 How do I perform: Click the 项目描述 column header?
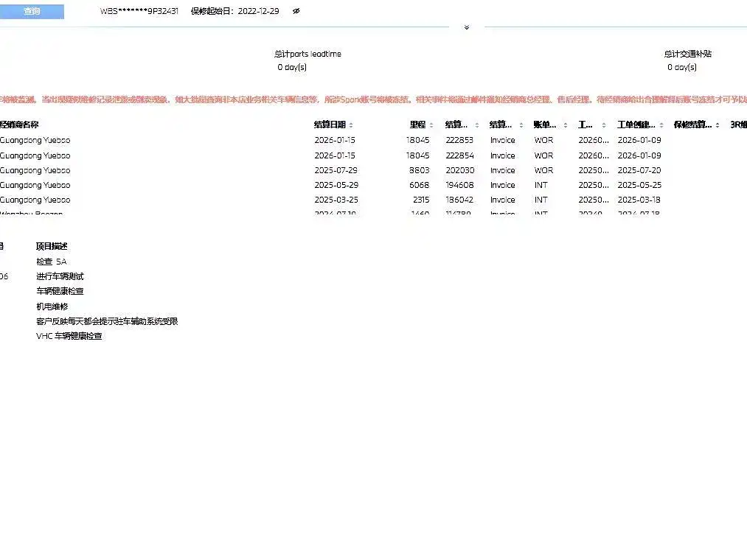pos(52,247)
